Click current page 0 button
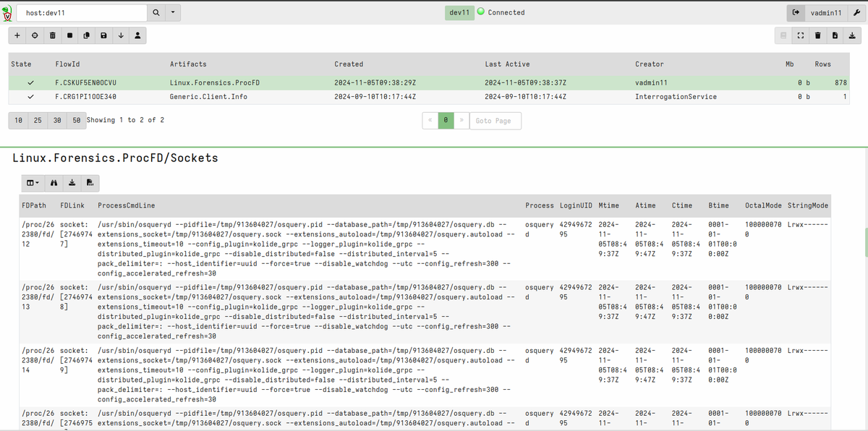The height and width of the screenshot is (431, 868). click(x=446, y=120)
